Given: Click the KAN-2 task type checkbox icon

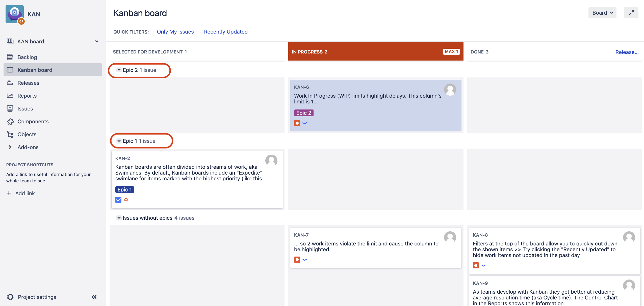Looking at the screenshot, I should tap(118, 200).
